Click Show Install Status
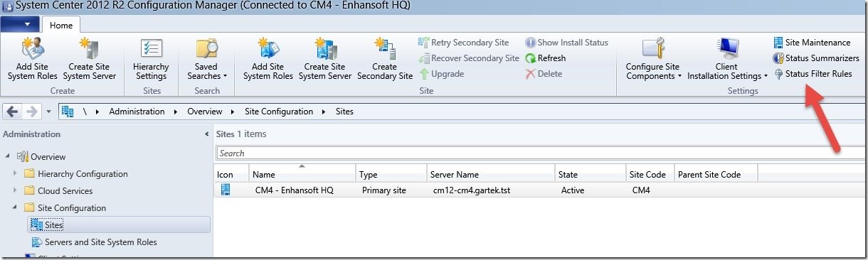The image size is (868, 260). (x=567, y=43)
